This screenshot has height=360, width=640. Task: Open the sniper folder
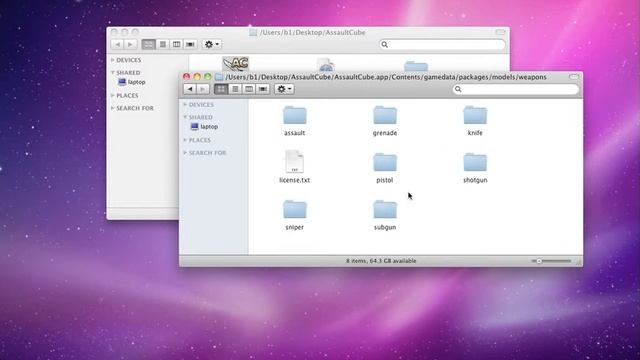(294, 209)
